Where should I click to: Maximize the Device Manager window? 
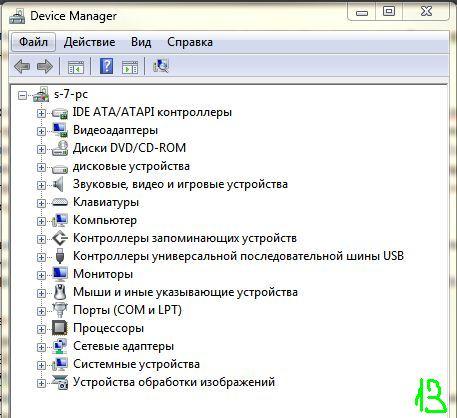389,12
